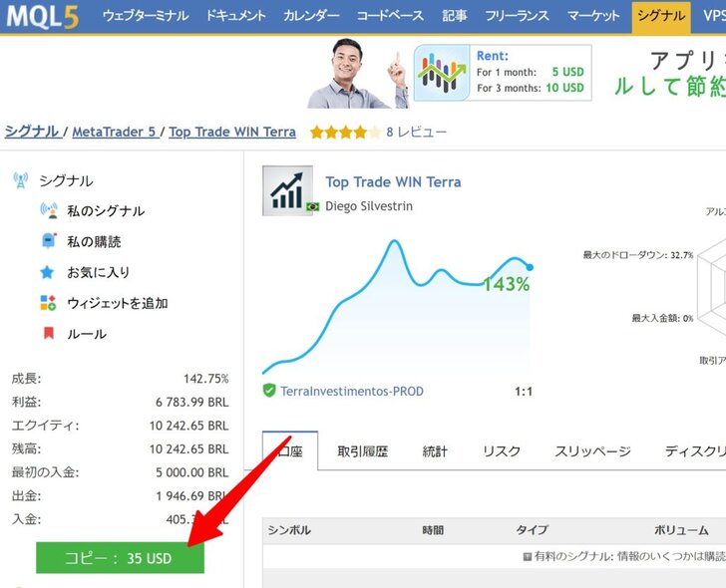Open the TerraInvestimentos-PROD broker link
This screenshot has width=726, height=588.
coord(352,391)
